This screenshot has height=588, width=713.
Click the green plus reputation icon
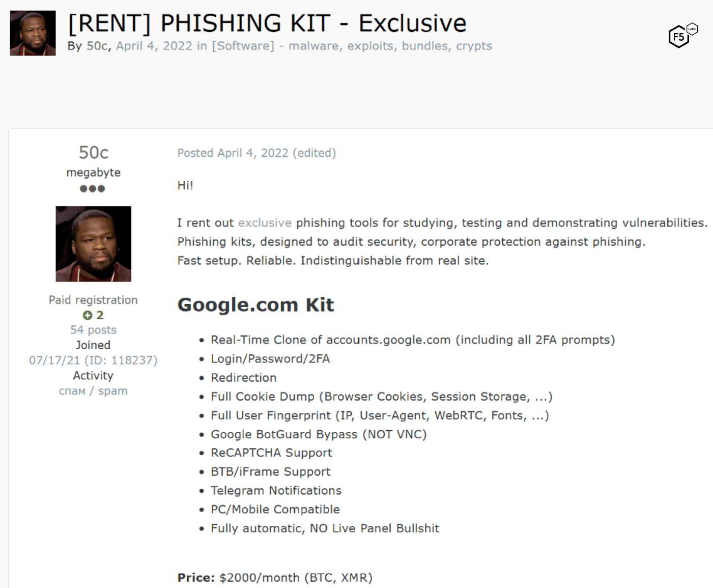click(x=88, y=316)
